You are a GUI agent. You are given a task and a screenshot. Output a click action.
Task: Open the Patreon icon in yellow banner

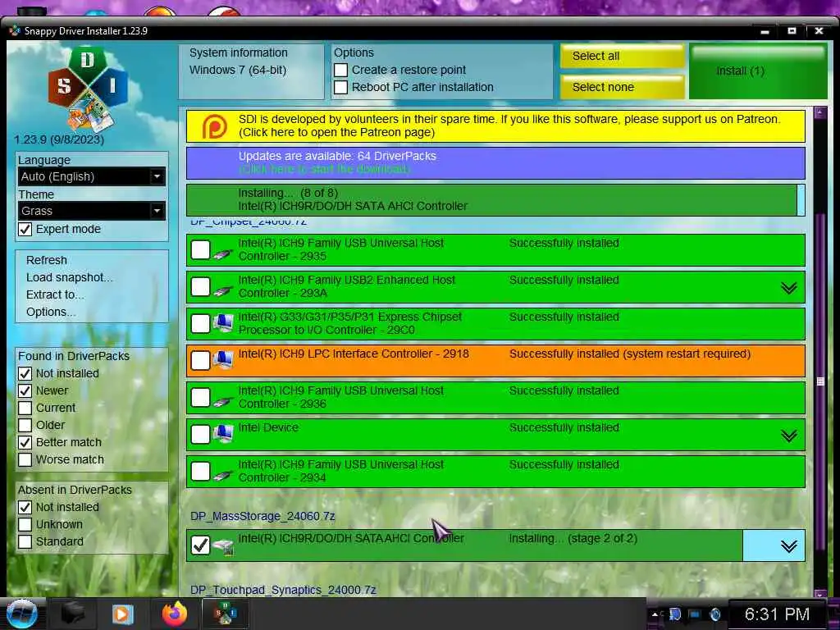point(214,126)
